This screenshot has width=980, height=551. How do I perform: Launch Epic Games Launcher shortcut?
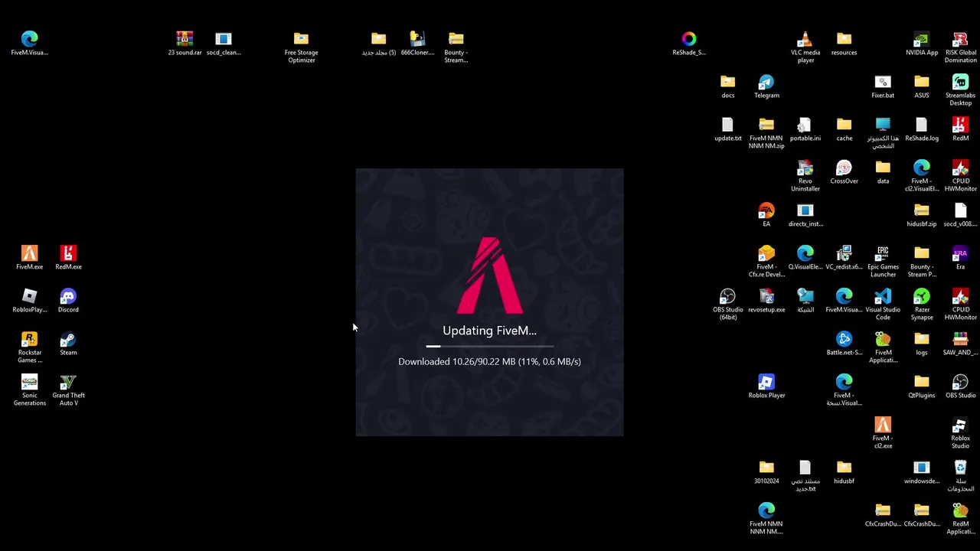[x=883, y=261]
